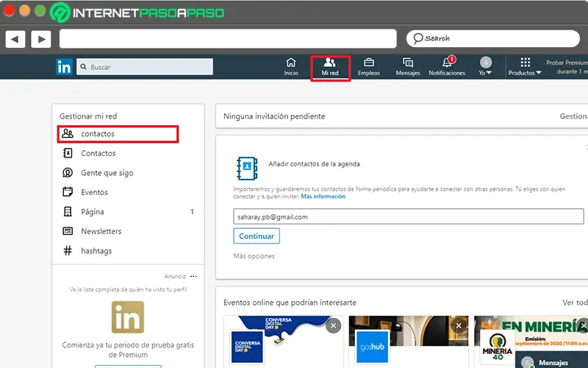The height and width of the screenshot is (368, 588).
Task: Open the go:hub event logo thumbnail
Action: (373, 347)
